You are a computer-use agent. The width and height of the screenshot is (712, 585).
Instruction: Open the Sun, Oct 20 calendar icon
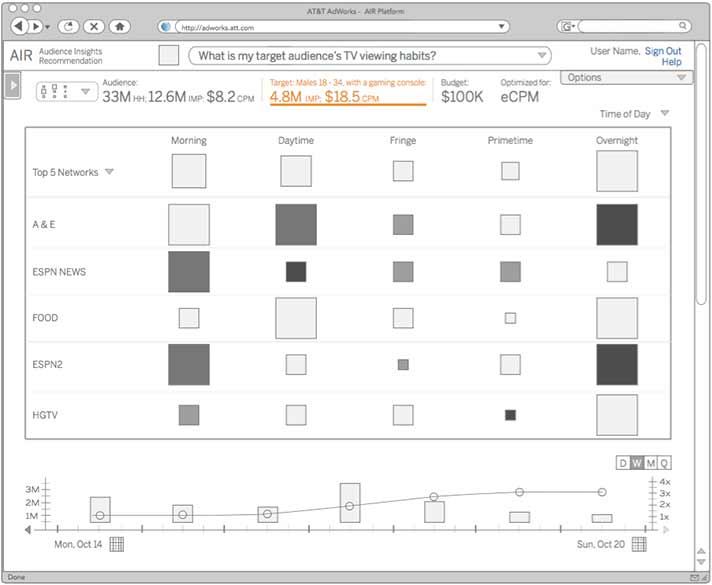pos(639,544)
